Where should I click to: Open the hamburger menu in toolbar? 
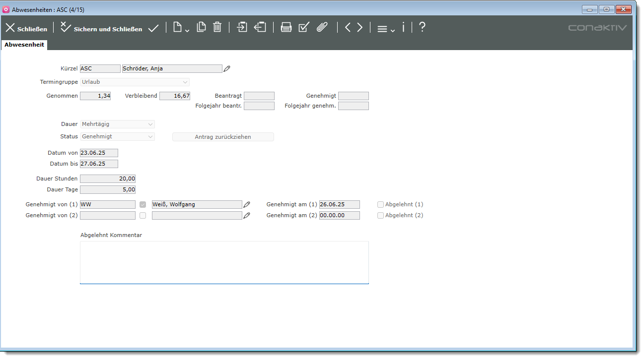pyautogui.click(x=385, y=29)
